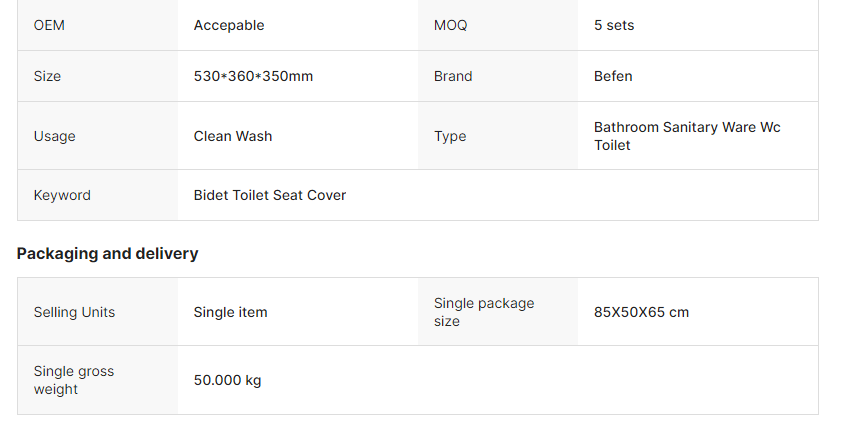Viewport: 842px width, 431px height.
Task: Select the 530*360*350mm size value
Action: coord(253,76)
